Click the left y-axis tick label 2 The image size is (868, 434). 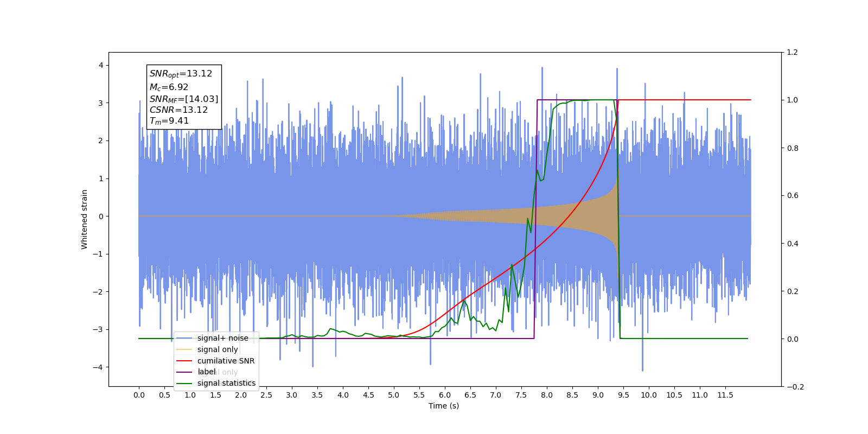[101, 141]
